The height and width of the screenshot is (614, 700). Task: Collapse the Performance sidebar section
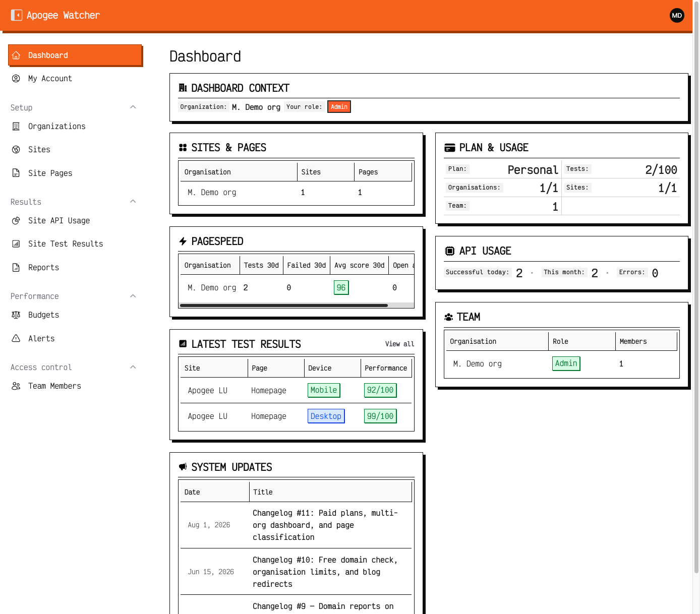coord(133,296)
